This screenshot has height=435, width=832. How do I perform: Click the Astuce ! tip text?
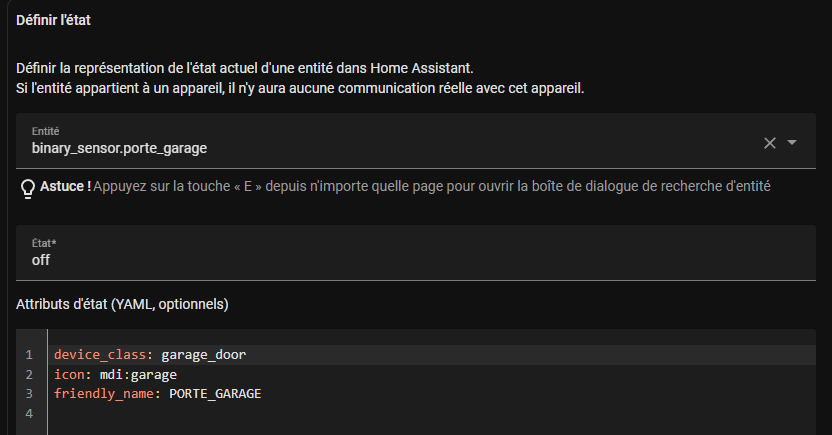click(x=405, y=186)
